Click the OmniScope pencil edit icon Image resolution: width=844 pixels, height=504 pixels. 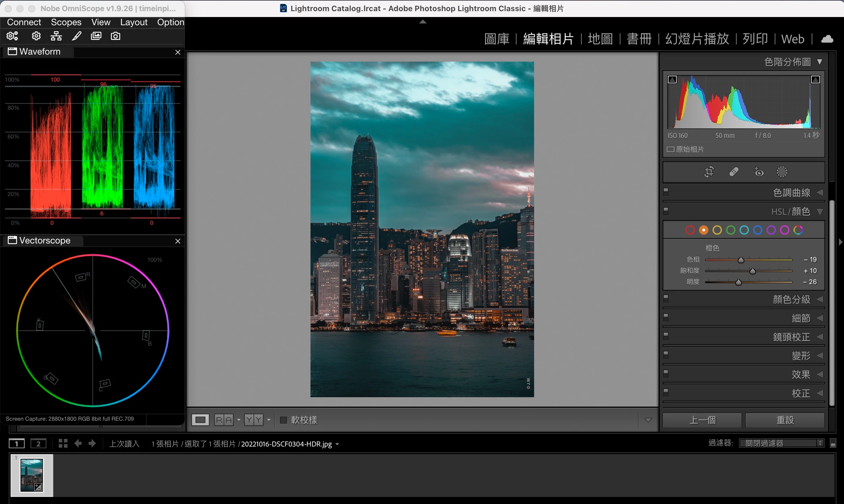tap(77, 36)
